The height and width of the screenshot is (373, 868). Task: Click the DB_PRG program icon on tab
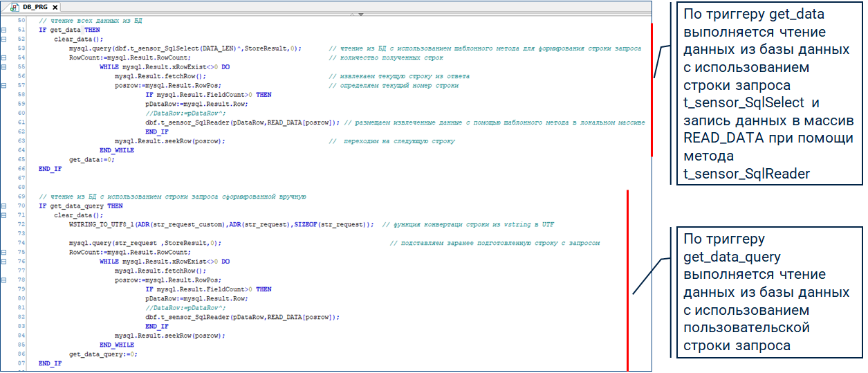coord(12,6)
